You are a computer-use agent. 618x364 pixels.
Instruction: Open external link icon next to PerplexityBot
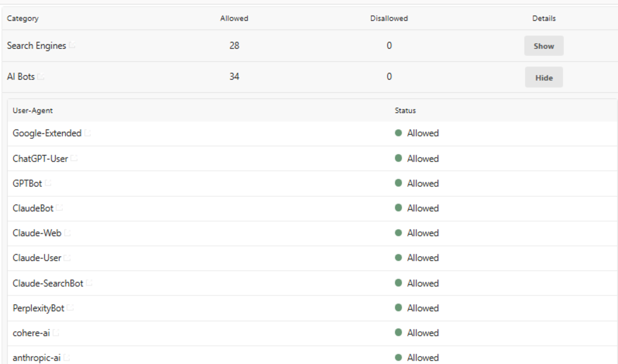pos(70,307)
